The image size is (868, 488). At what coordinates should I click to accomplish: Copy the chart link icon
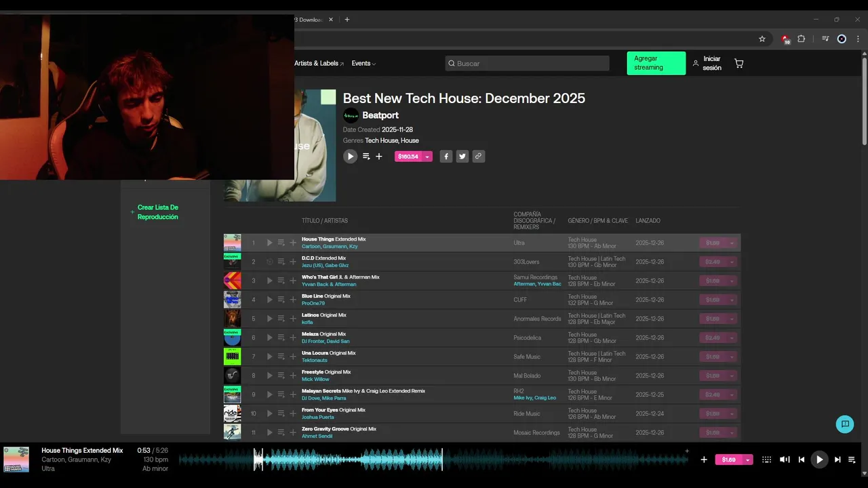click(x=479, y=157)
